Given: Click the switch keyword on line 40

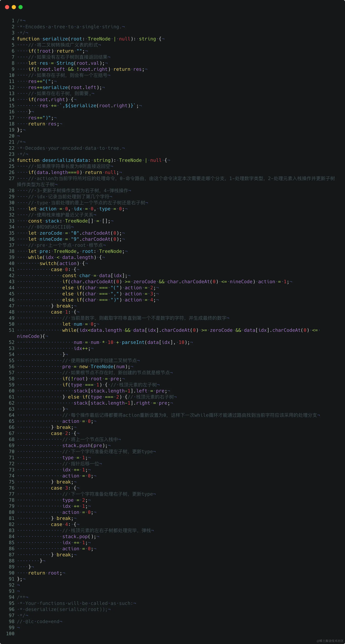Looking at the screenshot, I should tap(48, 264).
